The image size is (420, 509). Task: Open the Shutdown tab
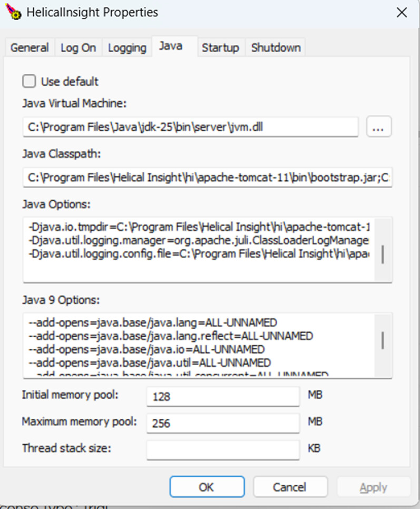pos(276,47)
